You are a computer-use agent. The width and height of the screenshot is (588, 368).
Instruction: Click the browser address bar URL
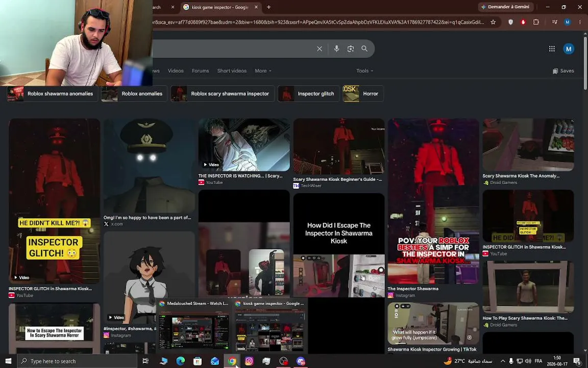tap(318, 22)
